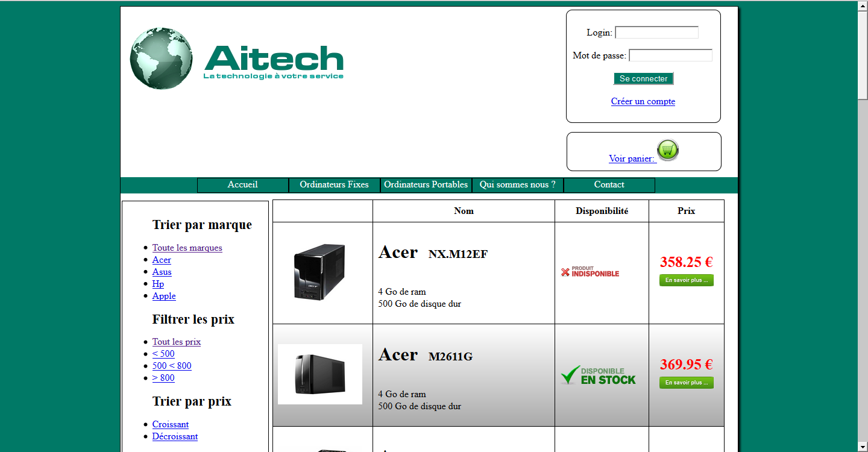Click the 'Nom' column header
868x452 pixels.
point(464,211)
